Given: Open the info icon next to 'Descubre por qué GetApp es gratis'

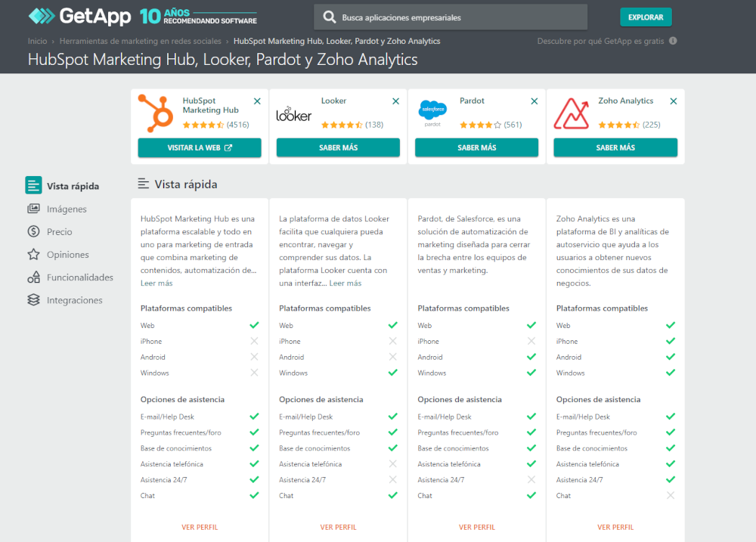Looking at the screenshot, I should [x=673, y=41].
